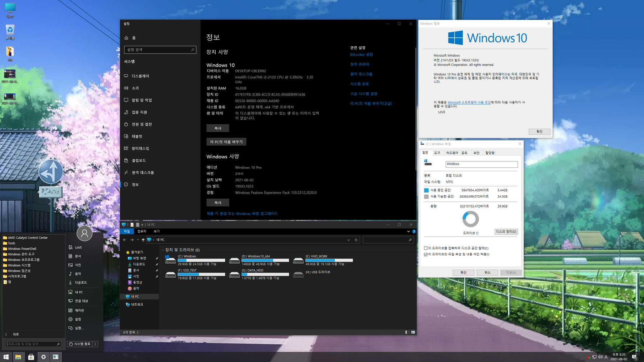Open Microsoft Store from the taskbar

(x=31, y=357)
